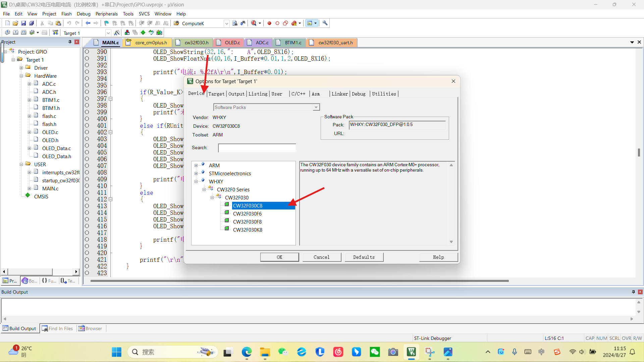The width and height of the screenshot is (644, 362).
Task: Click the device description scrollbar down arrow
Action: coord(451,242)
